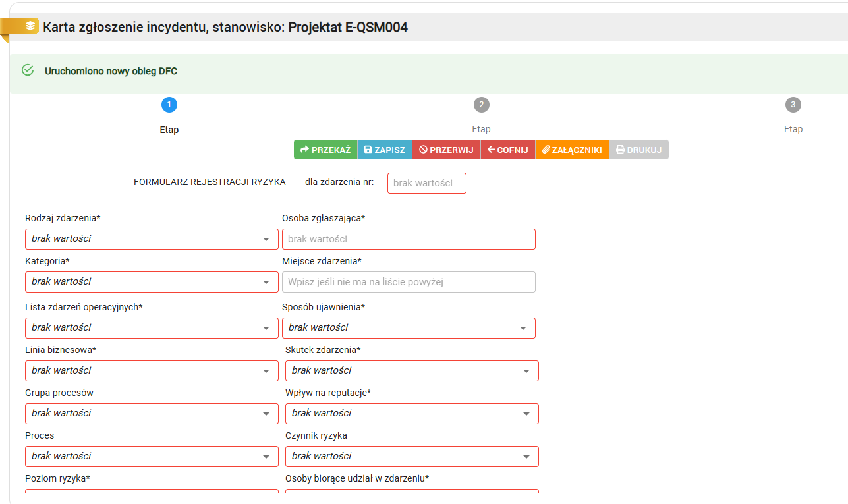
Task: Click the Osoba zgłaszająca input field
Action: [x=409, y=239]
